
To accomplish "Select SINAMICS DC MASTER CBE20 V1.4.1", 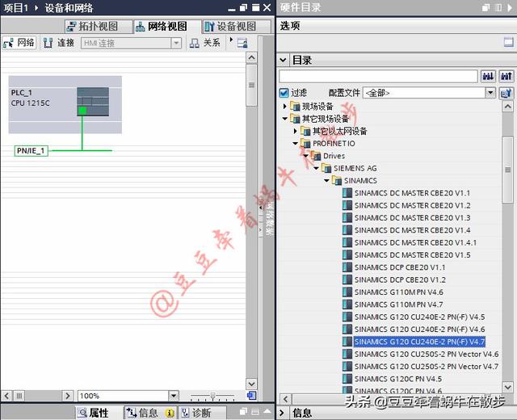I will coord(415,242).
